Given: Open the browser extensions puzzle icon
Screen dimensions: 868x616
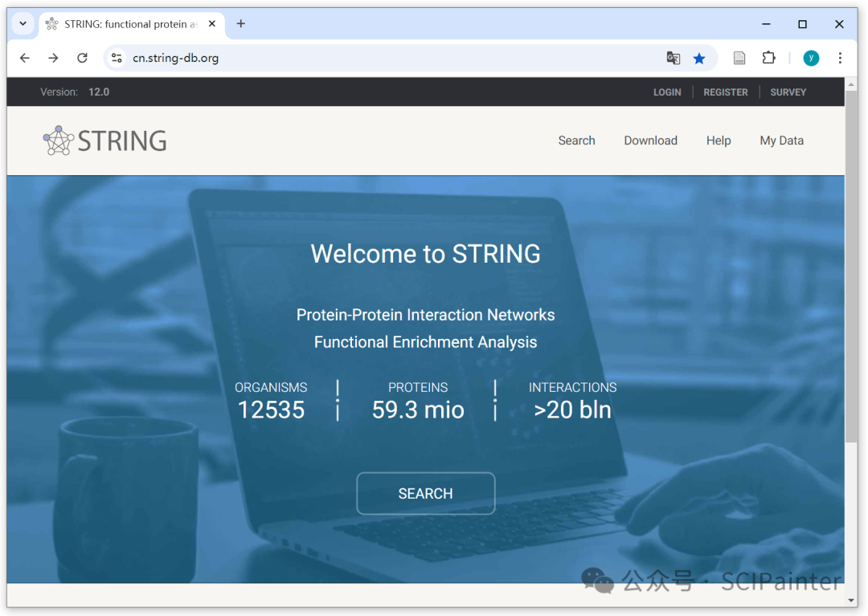Looking at the screenshot, I should click(768, 58).
